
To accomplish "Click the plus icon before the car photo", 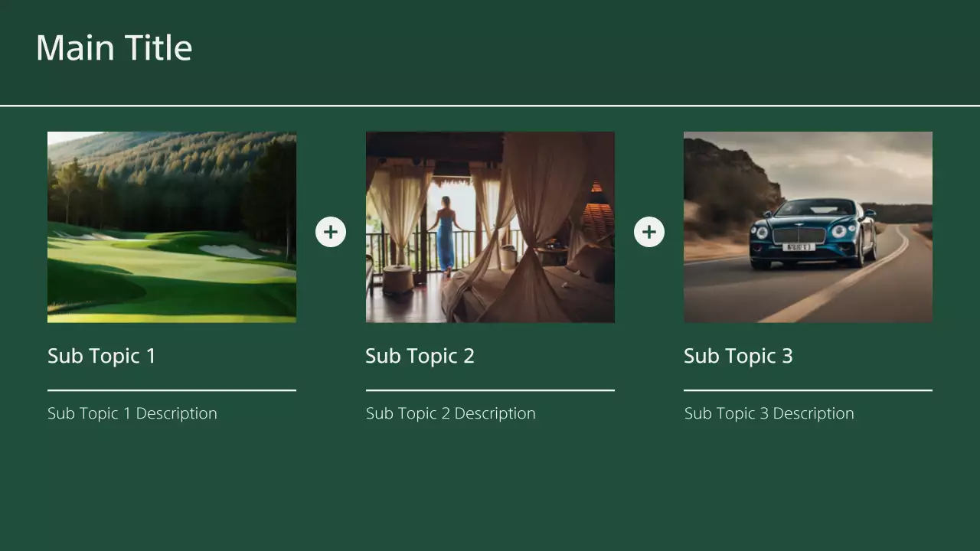I will point(649,232).
